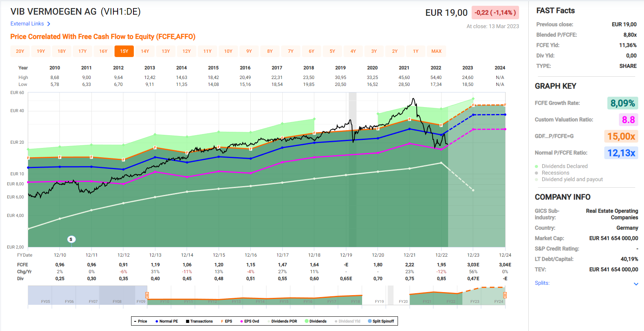Open the Custom Valuation Ratio 8.8 box
The height and width of the screenshot is (331, 644).
coord(628,120)
